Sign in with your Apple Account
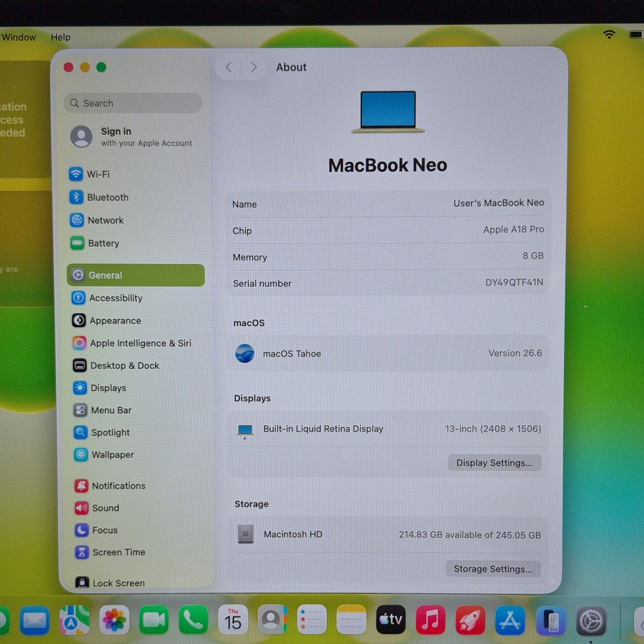The image size is (644, 644). pos(131,137)
